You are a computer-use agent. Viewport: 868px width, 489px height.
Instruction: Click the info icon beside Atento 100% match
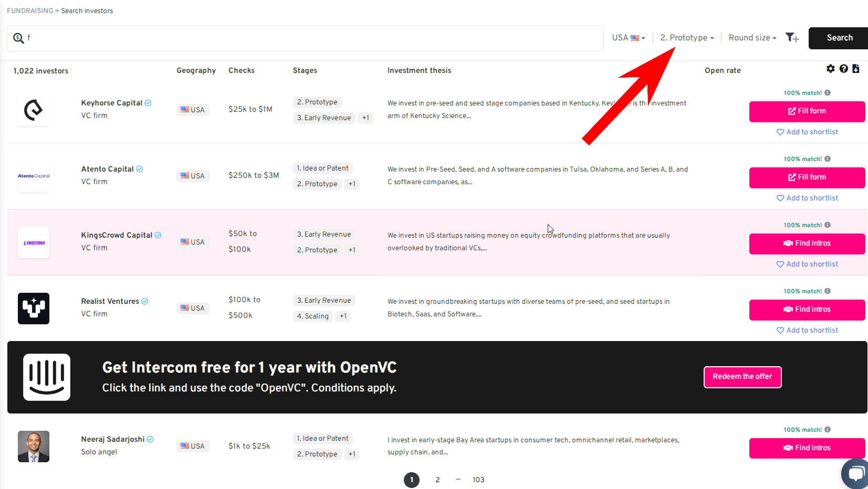click(828, 159)
